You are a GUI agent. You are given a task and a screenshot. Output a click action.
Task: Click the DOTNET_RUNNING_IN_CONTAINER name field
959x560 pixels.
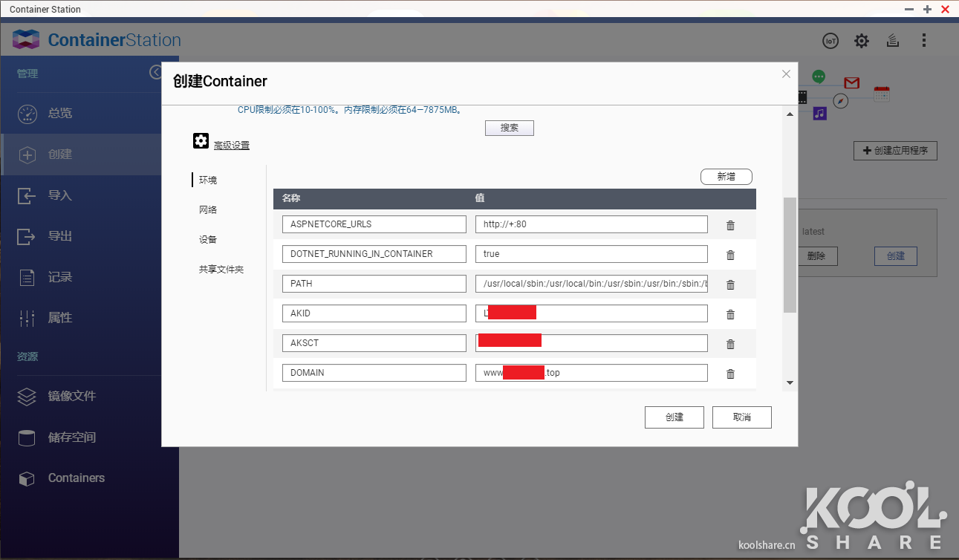click(374, 254)
